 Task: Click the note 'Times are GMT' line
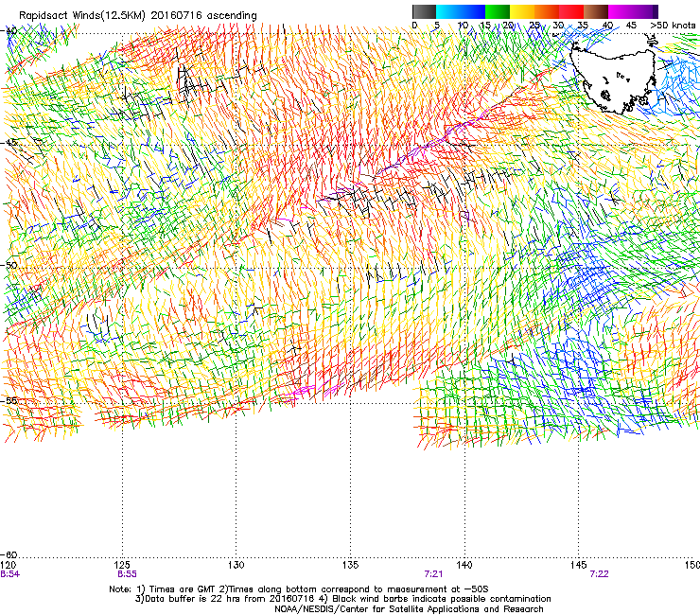point(299,589)
